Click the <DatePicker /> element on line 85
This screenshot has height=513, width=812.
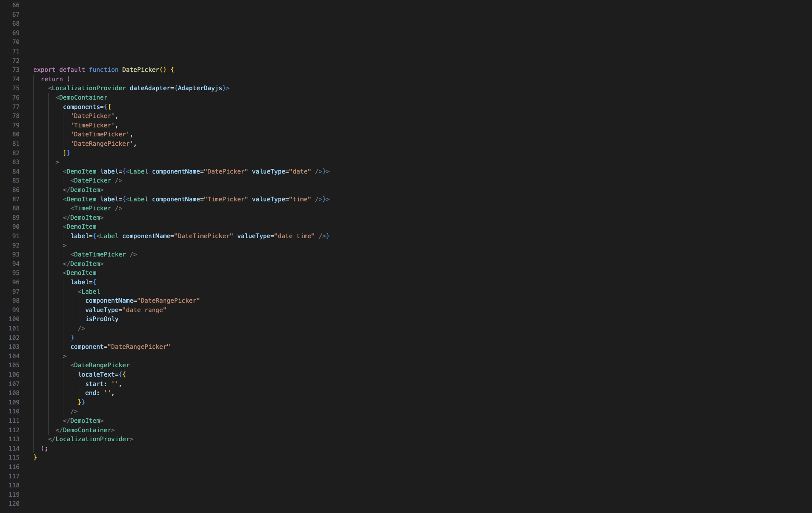pyautogui.click(x=96, y=180)
